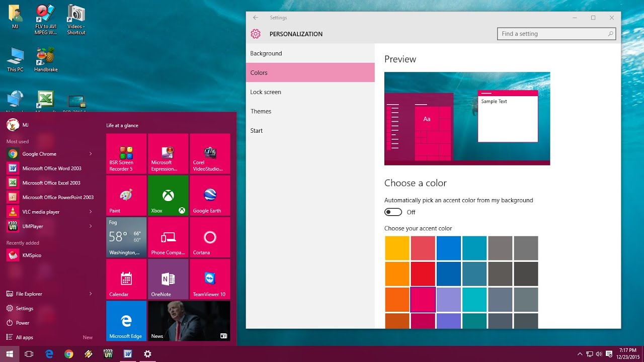The width and height of the screenshot is (644, 362).
Task: Open Chrome from the taskbar
Action: coord(68,354)
